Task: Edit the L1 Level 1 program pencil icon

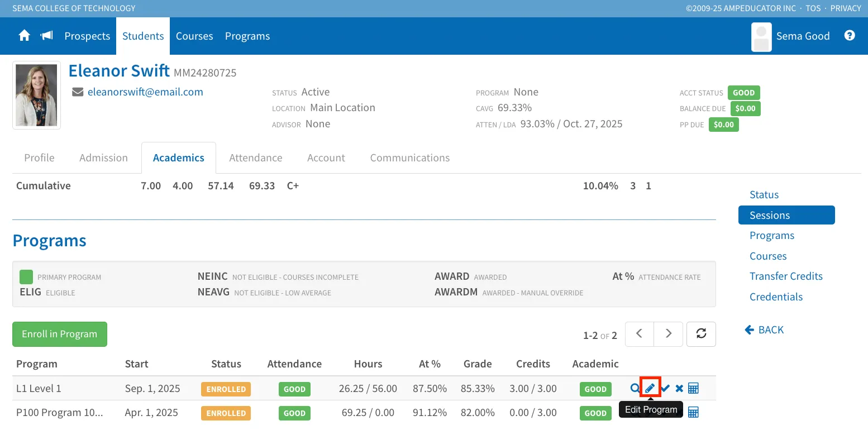Action: click(x=650, y=389)
